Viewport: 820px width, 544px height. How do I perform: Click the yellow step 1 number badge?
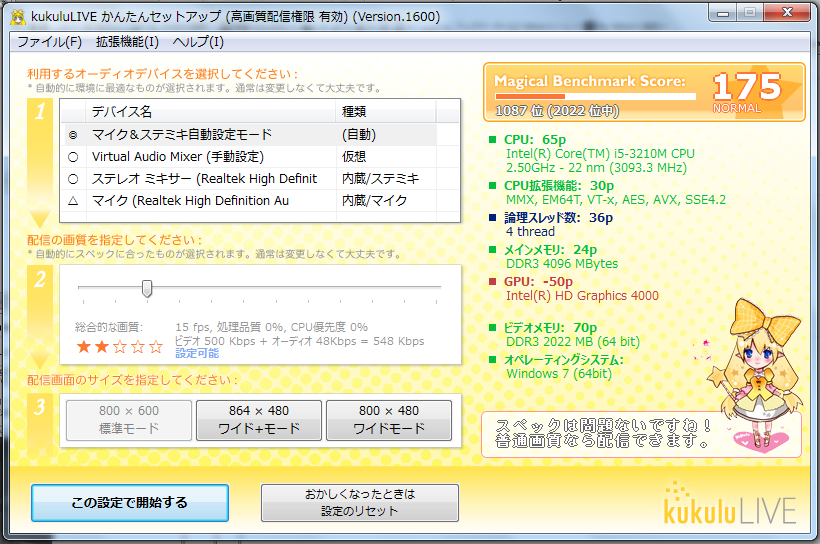click(39, 111)
